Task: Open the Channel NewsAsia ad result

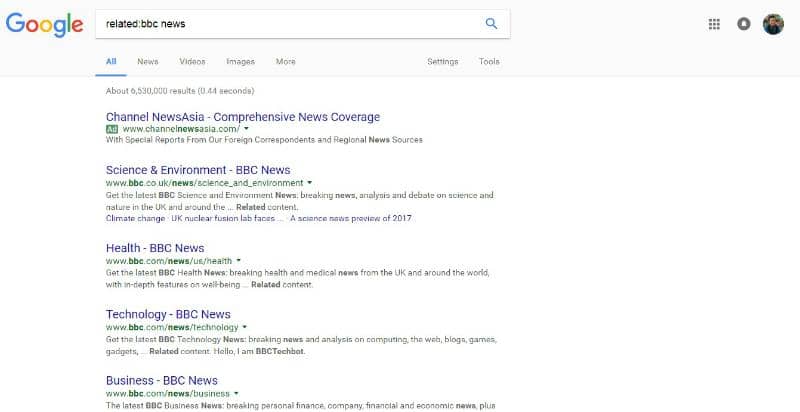Action: 243,117
